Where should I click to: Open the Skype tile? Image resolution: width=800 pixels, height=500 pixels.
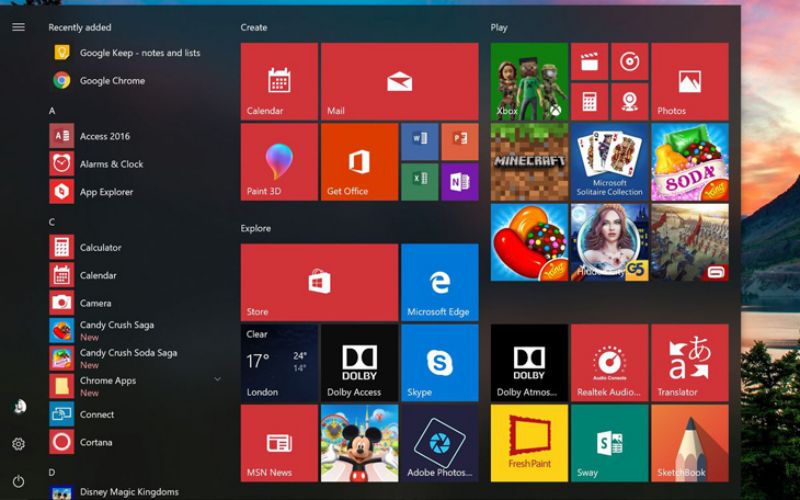[440, 363]
